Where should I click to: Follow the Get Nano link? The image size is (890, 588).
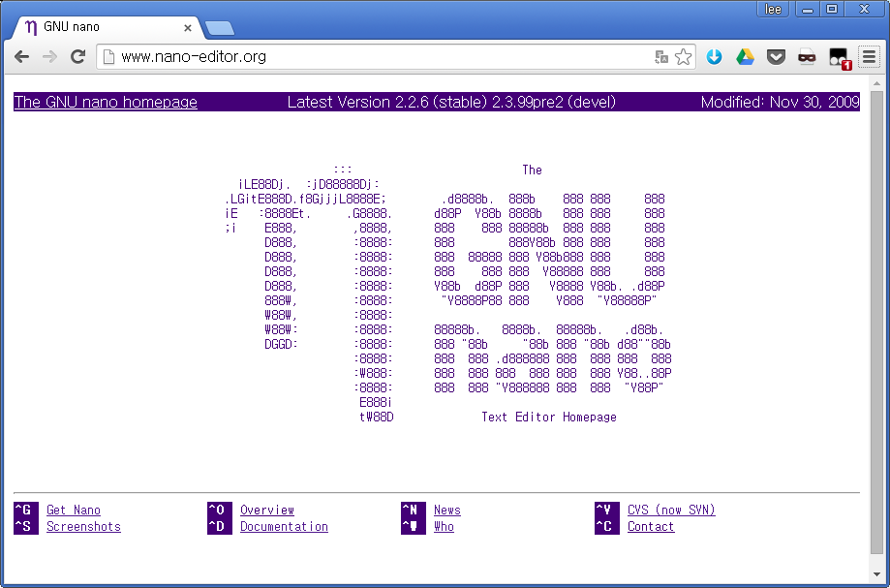click(74, 511)
